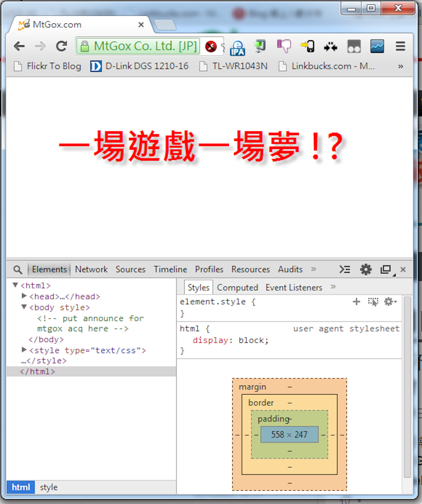Click the send-to-phone extension icon
The height and width of the screenshot is (504, 422).
(x=308, y=46)
